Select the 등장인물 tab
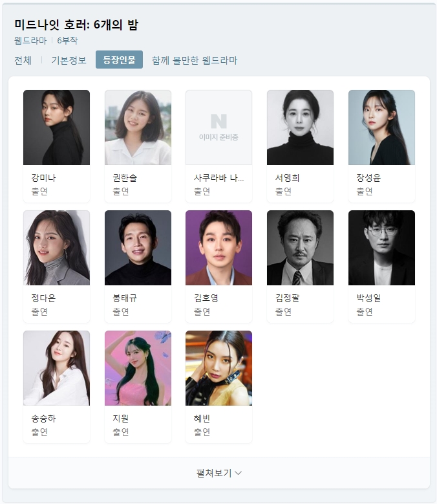The image size is (437, 504). pyautogui.click(x=119, y=60)
